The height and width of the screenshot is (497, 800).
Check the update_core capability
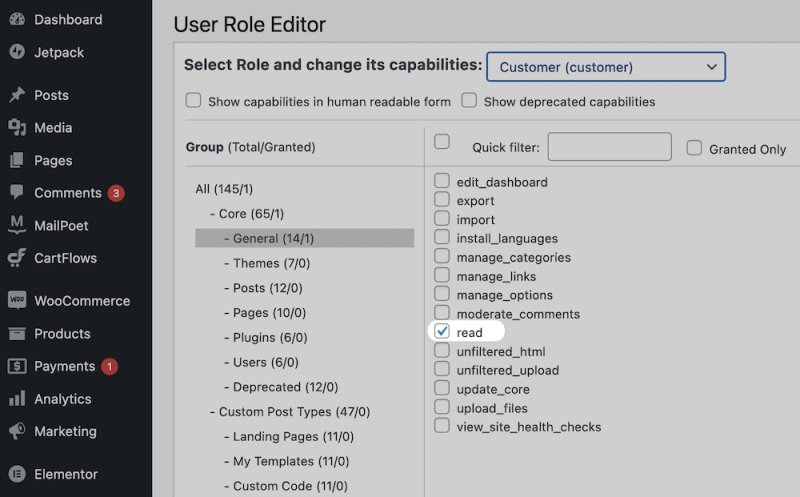[442, 387]
